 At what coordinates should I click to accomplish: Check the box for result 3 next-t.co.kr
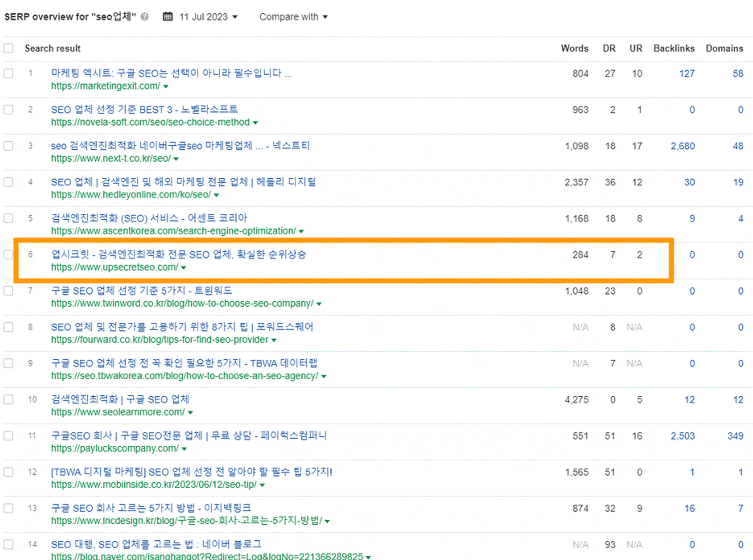[x=8, y=146]
